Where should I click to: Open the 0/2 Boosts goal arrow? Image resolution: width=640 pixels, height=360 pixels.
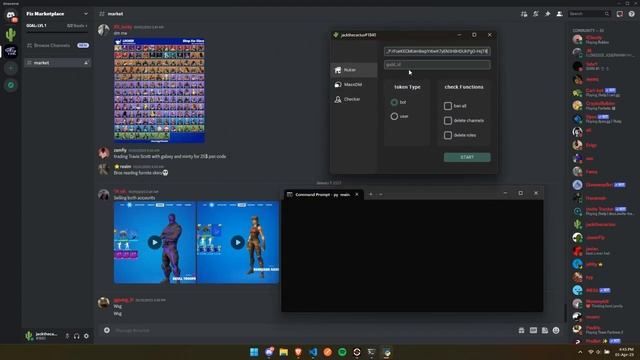(x=86, y=26)
